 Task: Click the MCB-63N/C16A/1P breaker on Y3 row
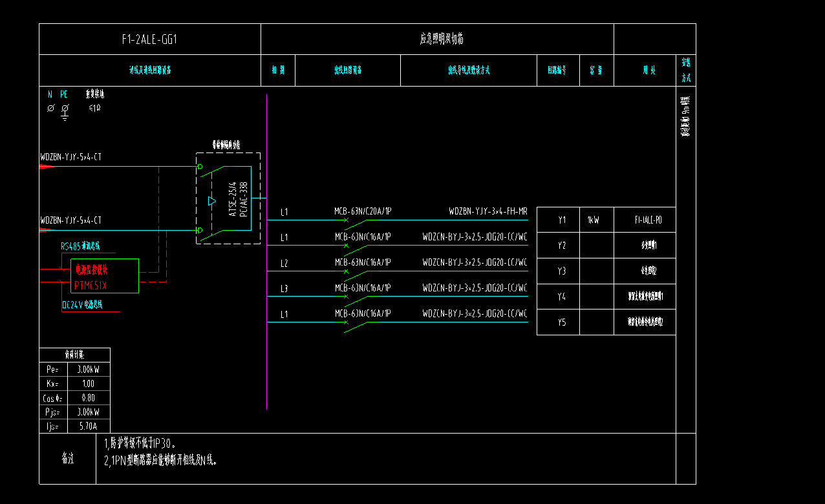[x=363, y=262]
